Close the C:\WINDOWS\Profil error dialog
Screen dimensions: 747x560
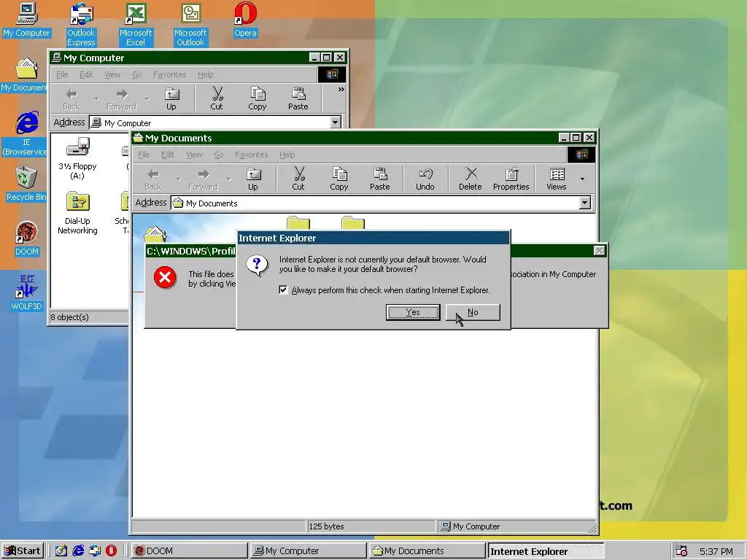pos(600,251)
